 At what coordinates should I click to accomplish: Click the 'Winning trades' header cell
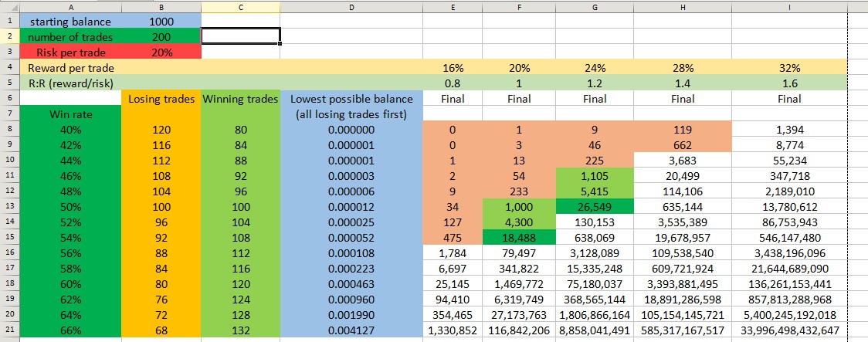point(241,99)
